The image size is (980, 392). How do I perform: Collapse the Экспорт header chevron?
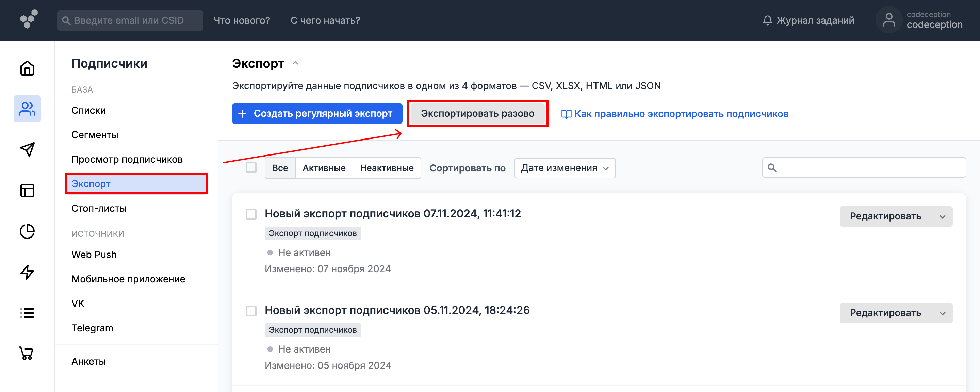click(x=295, y=63)
